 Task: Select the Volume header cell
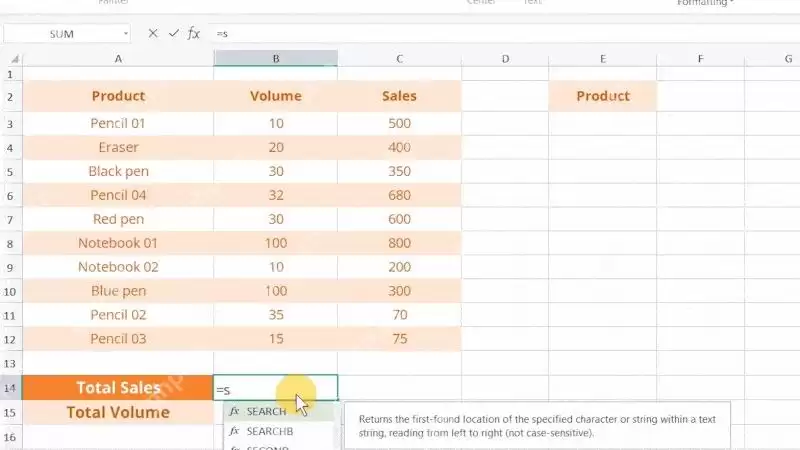[276, 96]
